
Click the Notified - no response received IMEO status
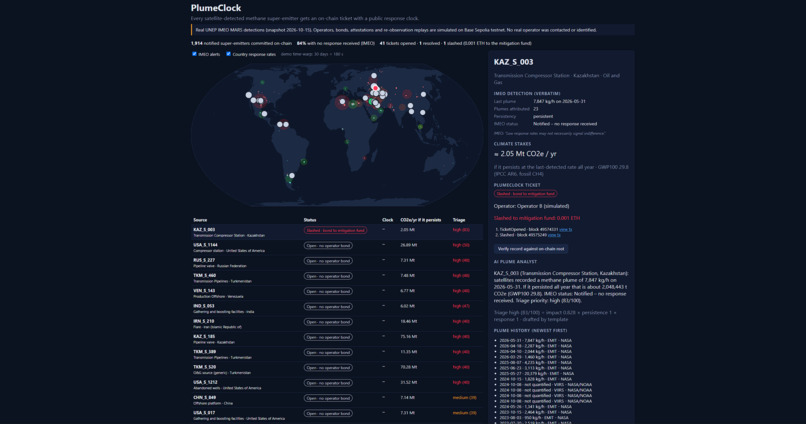tap(565, 124)
